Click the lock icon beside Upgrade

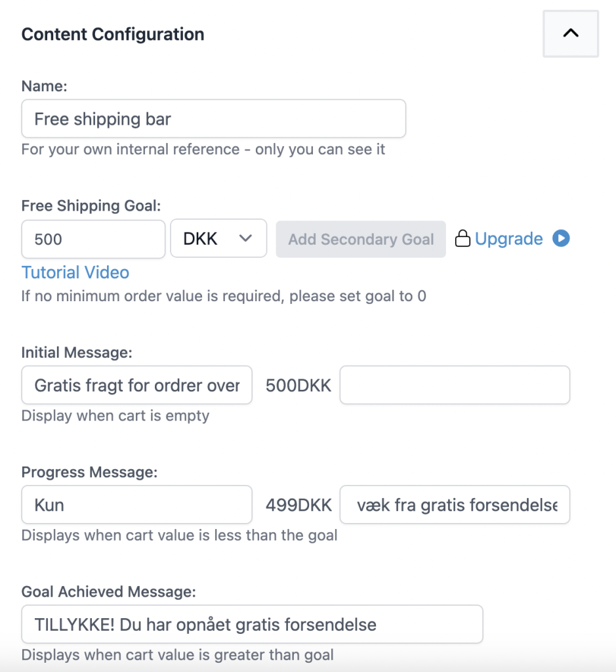[x=462, y=238]
